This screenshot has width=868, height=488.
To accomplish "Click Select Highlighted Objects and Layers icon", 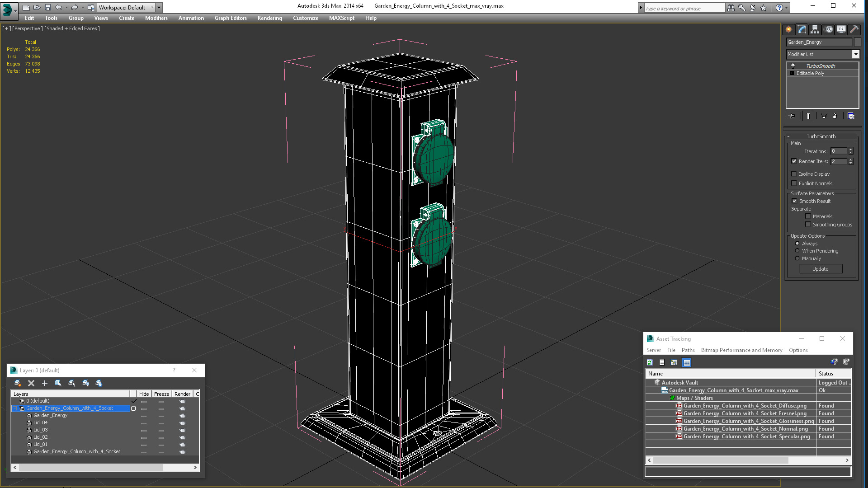I will click(58, 383).
